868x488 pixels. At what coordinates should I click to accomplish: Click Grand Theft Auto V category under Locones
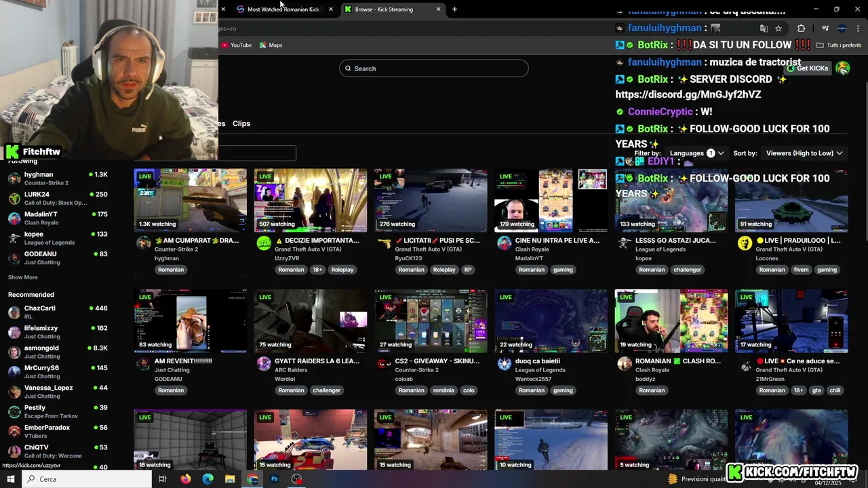coord(789,249)
